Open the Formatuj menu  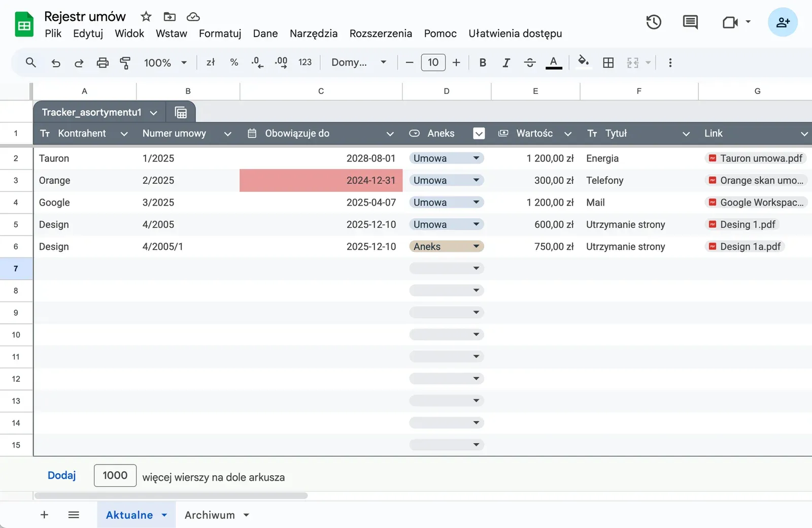click(x=220, y=34)
